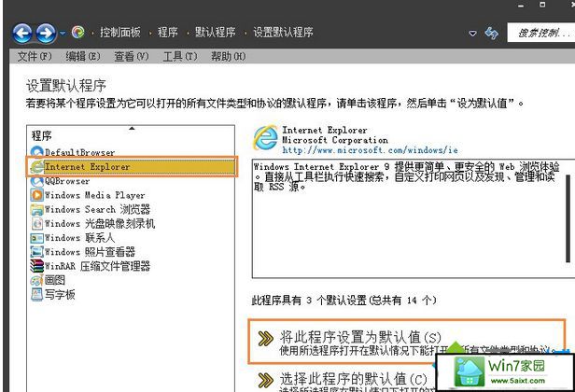Viewport: 575px width, 392px height.
Task: Click the search control panel field
Action: (x=541, y=33)
